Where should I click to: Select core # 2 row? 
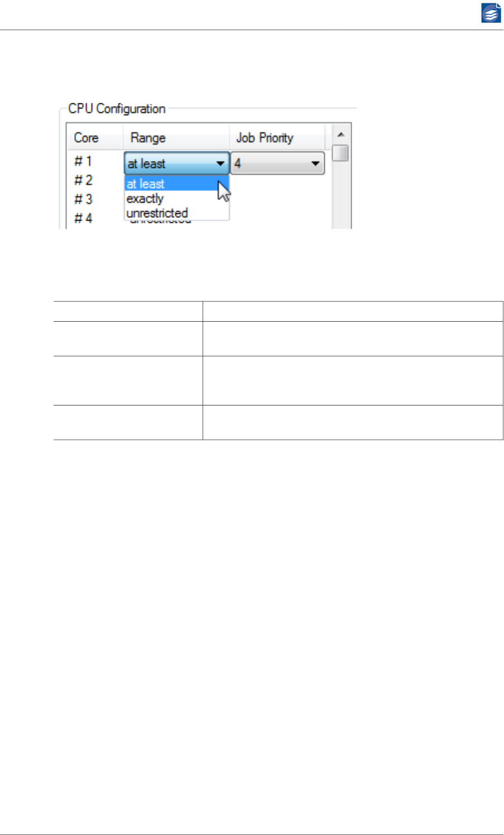click(83, 180)
